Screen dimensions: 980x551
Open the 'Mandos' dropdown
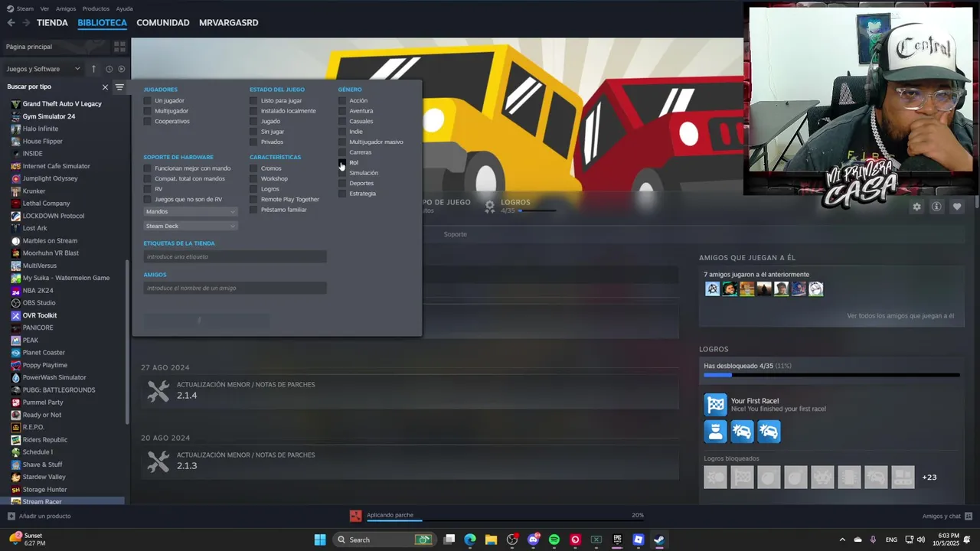point(191,211)
